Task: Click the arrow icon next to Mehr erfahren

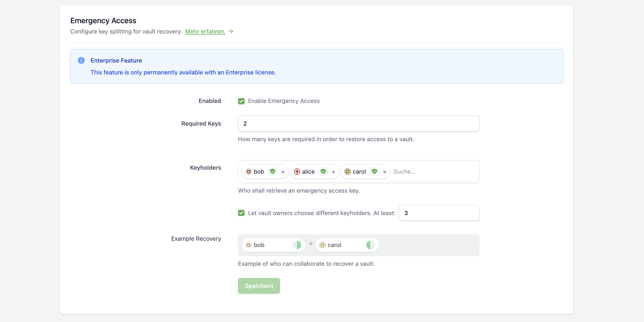Action: pyautogui.click(x=231, y=31)
